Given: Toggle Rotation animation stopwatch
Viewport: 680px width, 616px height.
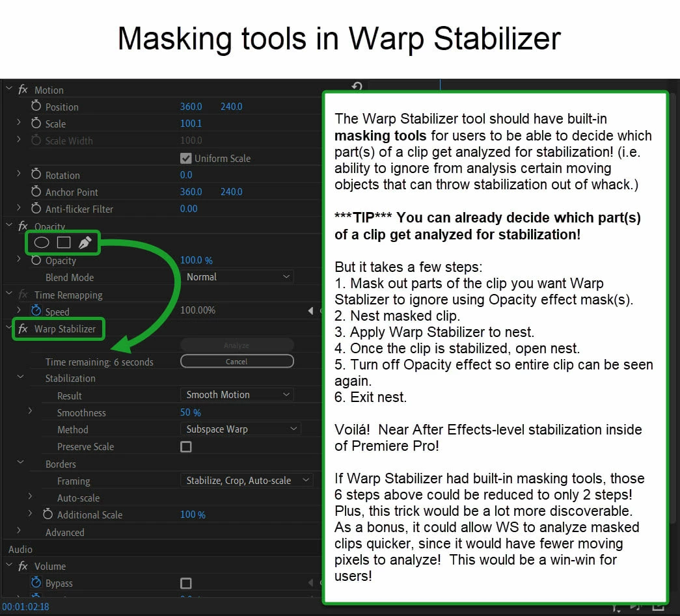Looking at the screenshot, I should (36, 174).
